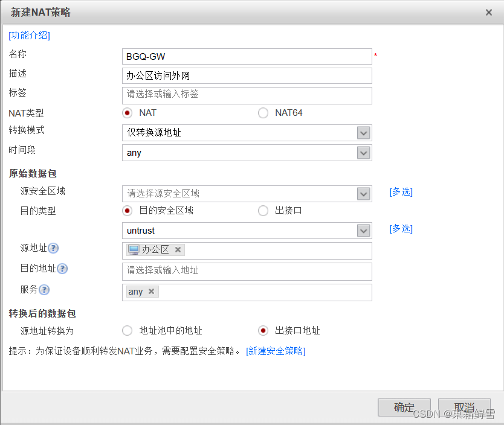Image resolution: width=504 pixels, height=425 pixels.
Task: Click the 目的地址 input field
Action: [x=247, y=272]
